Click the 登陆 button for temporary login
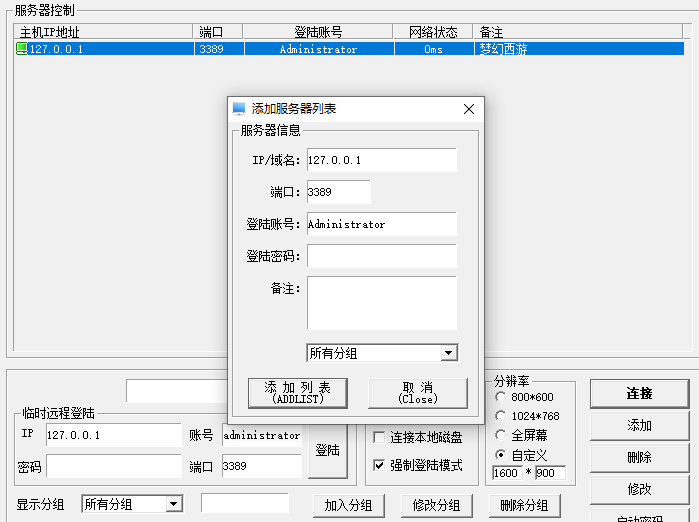The height and width of the screenshot is (522, 699). point(328,451)
